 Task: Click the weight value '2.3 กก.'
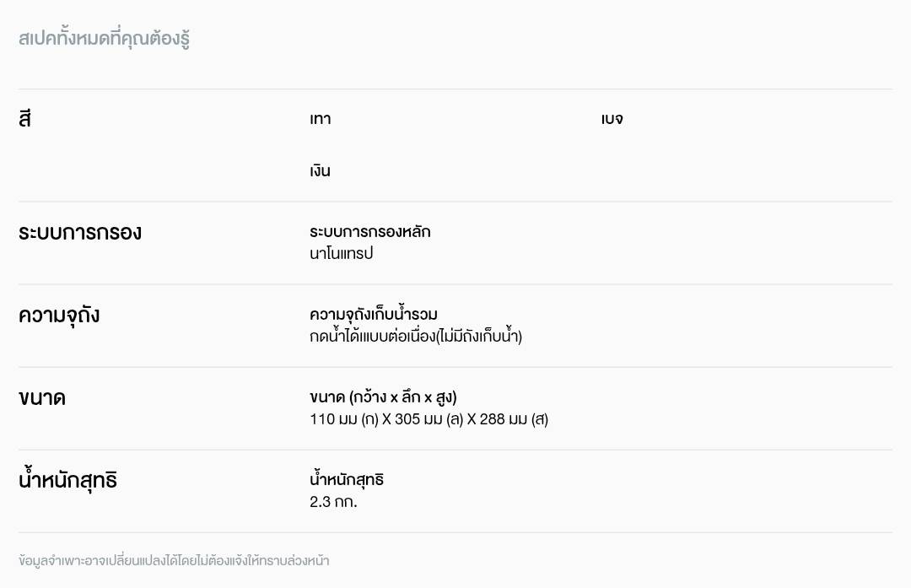tap(333, 502)
